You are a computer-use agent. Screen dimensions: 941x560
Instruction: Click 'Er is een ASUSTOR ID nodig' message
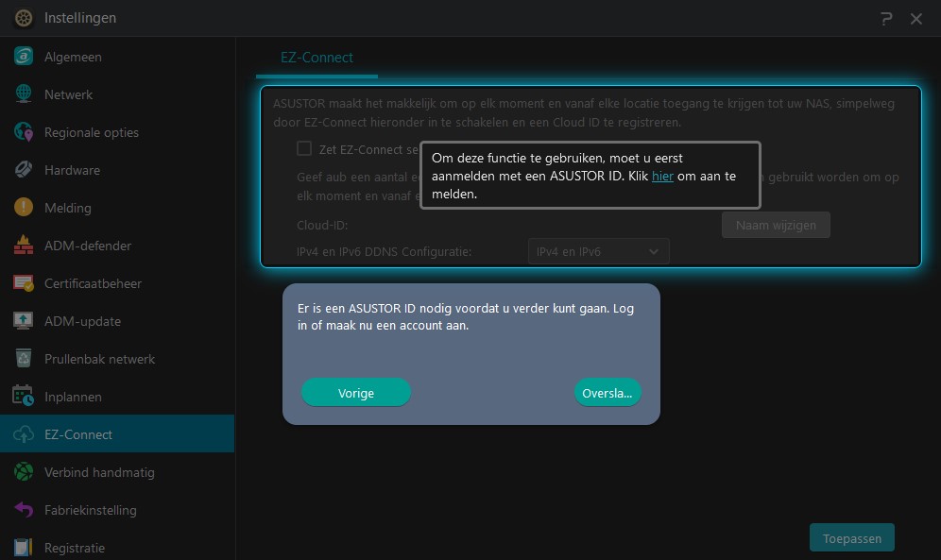[x=466, y=316]
